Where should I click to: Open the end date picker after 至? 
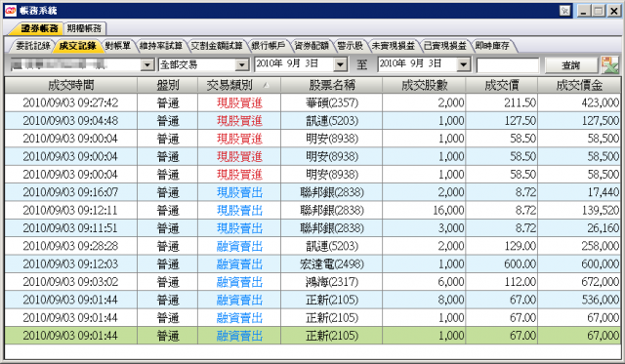click(463, 64)
